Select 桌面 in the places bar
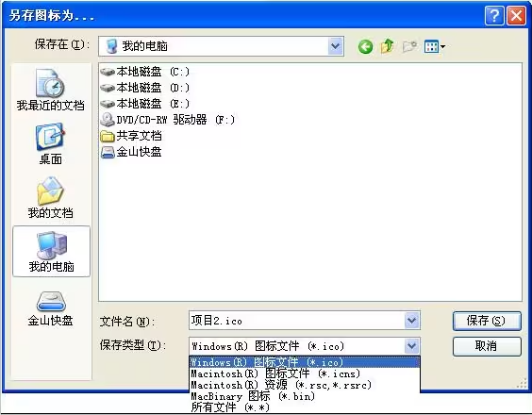Screen dimensions: 532x415 pyautogui.click(x=51, y=144)
